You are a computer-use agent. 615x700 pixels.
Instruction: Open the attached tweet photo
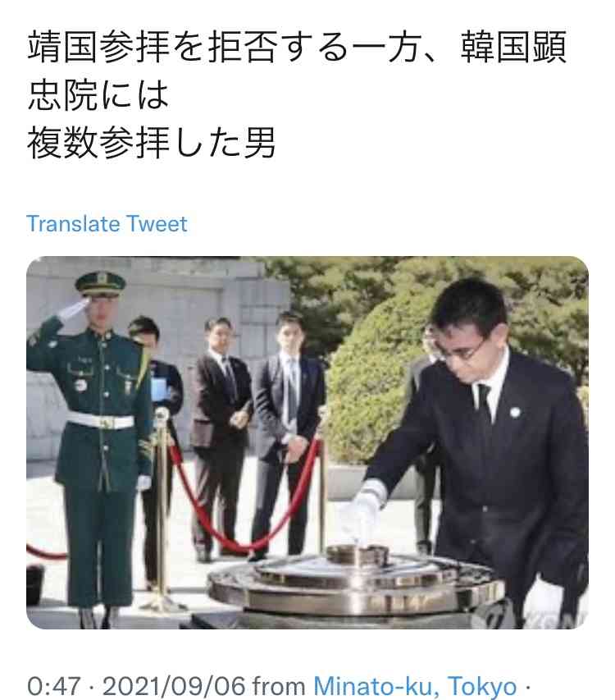(x=307, y=442)
